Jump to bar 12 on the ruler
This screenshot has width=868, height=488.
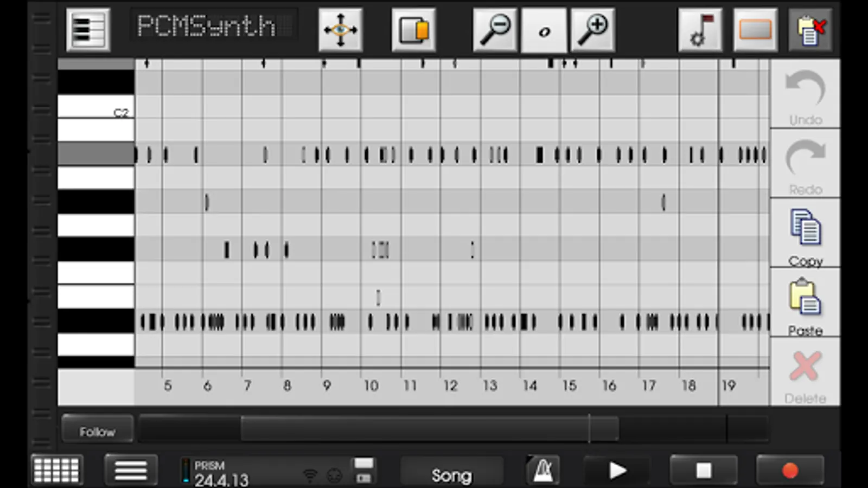click(450, 386)
